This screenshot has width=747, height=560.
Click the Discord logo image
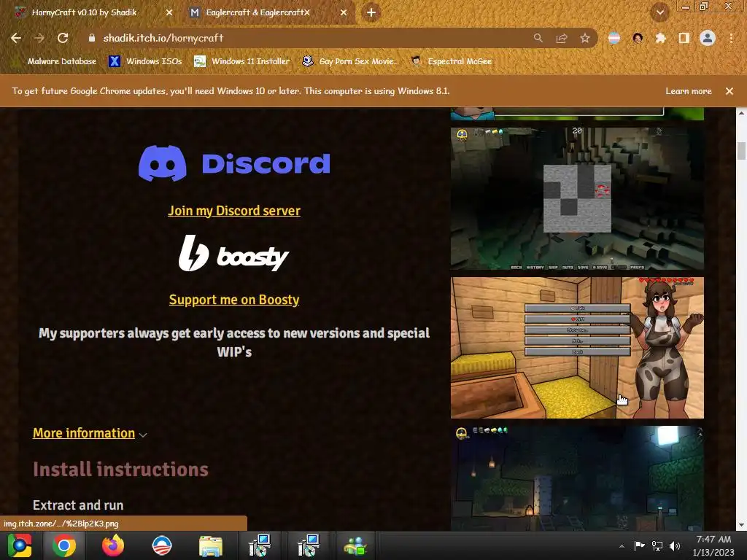pyautogui.click(x=234, y=163)
